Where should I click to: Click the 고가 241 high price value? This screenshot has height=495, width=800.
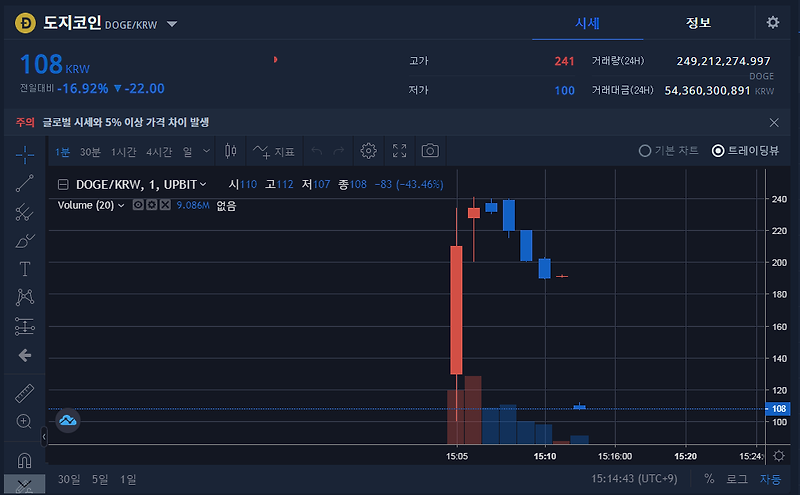tap(564, 61)
